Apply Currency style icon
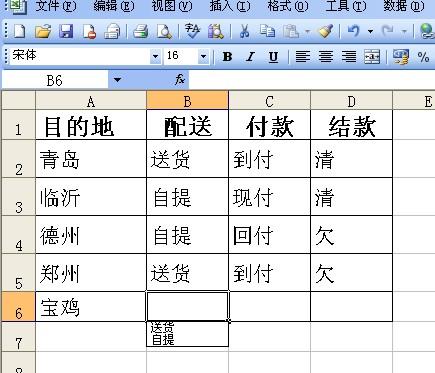This screenshot has width=435, height=373. pos(401,57)
